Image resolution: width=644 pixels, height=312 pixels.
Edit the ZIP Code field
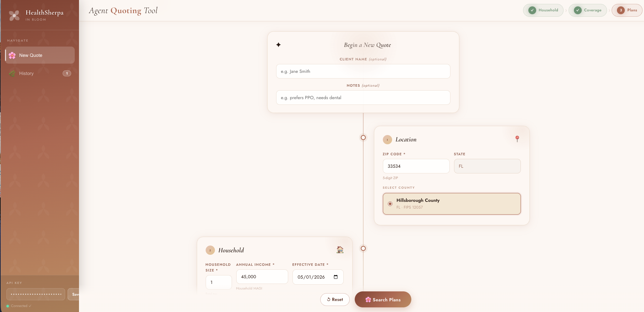point(416,166)
